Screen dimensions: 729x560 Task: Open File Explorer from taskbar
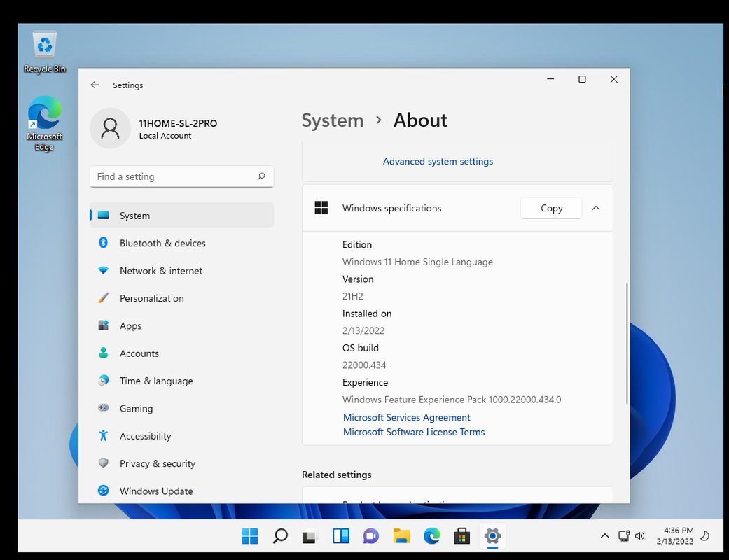[x=401, y=535]
